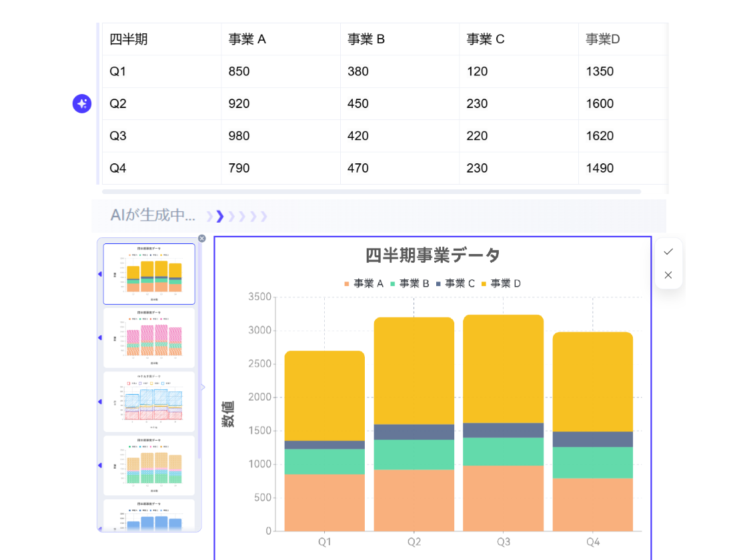Toggle 事業 C series in chart legend
Image resolution: width=747 pixels, height=560 pixels.
(456, 283)
